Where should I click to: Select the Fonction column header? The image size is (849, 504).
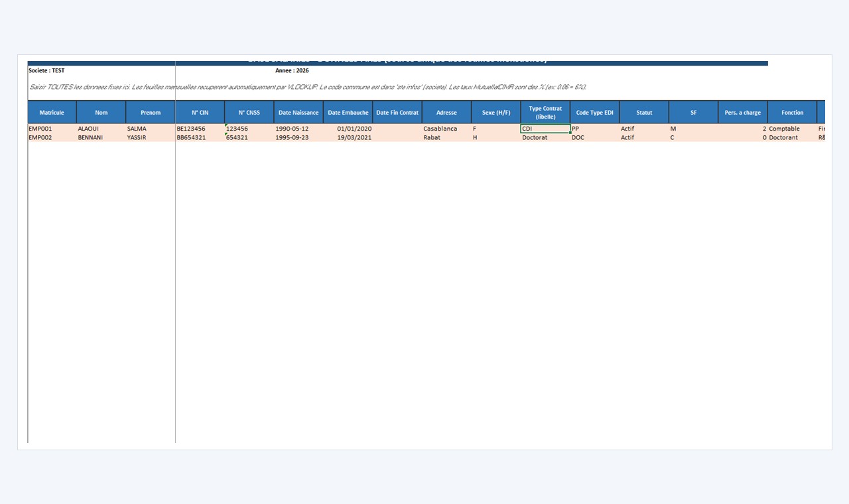coord(792,112)
